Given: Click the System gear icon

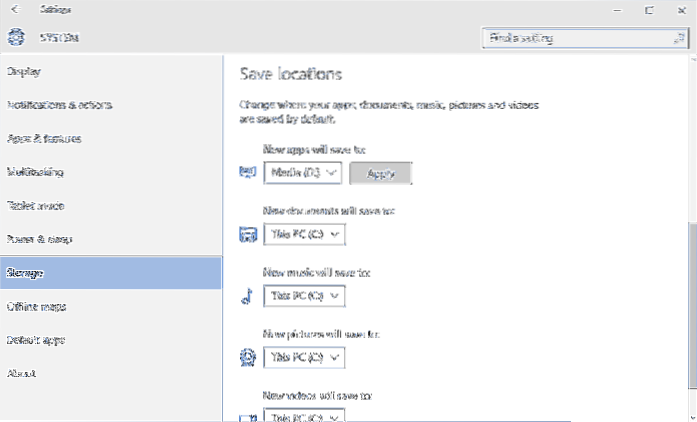Looking at the screenshot, I should [16, 37].
